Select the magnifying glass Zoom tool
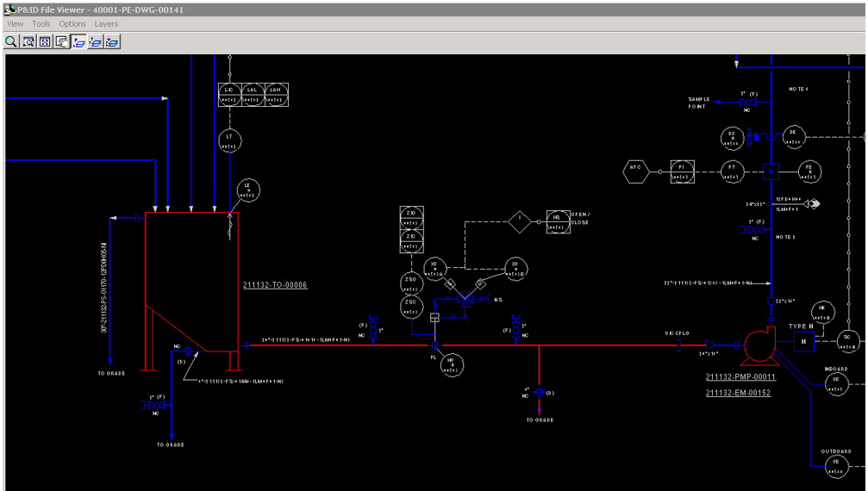Image resolution: width=868 pixels, height=491 pixels. (x=11, y=41)
